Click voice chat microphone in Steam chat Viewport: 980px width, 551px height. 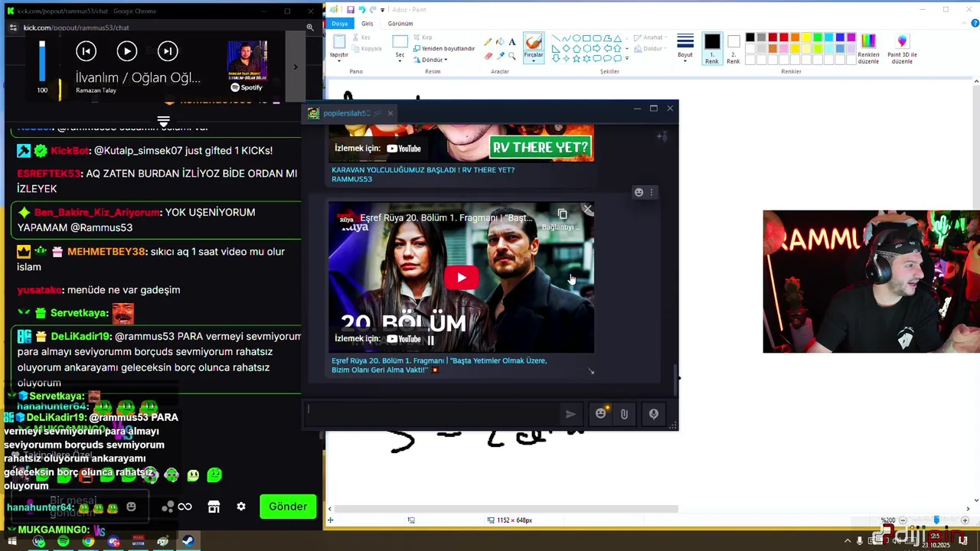pyautogui.click(x=654, y=414)
